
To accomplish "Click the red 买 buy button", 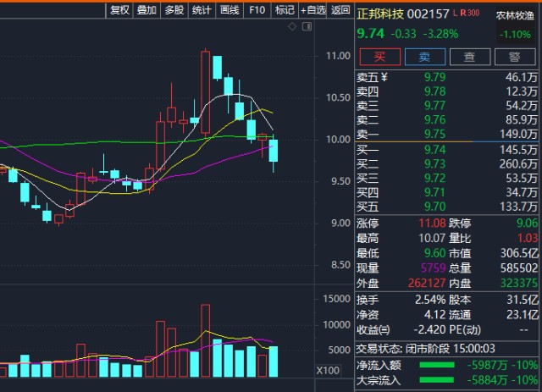I will [x=380, y=57].
